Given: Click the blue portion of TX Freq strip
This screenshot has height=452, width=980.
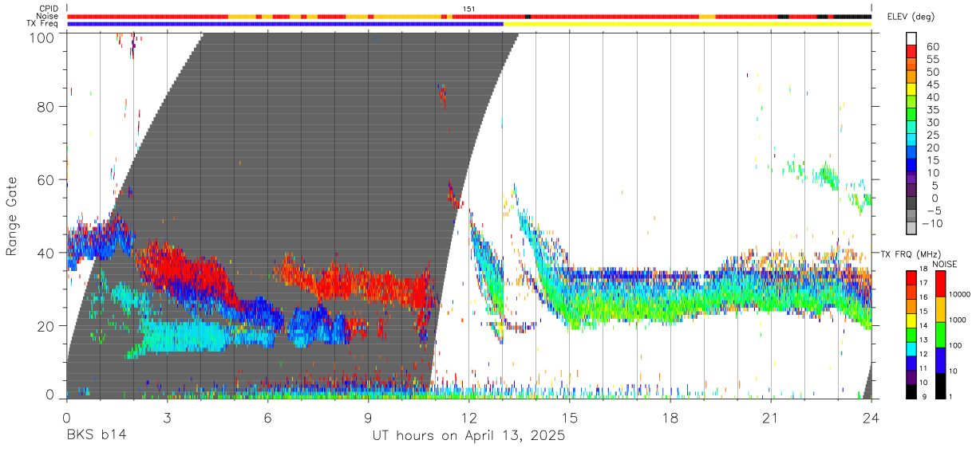Looking at the screenshot, I should [x=285, y=24].
